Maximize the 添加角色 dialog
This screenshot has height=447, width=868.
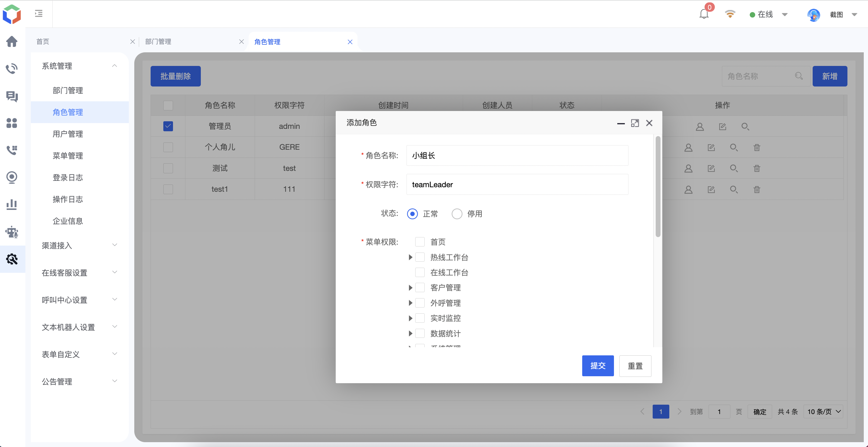tap(635, 123)
